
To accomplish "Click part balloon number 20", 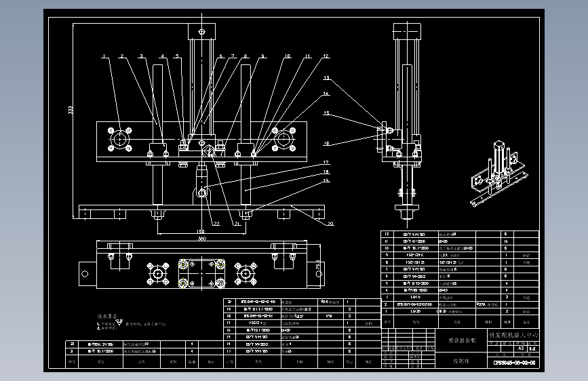I will pos(331,224).
